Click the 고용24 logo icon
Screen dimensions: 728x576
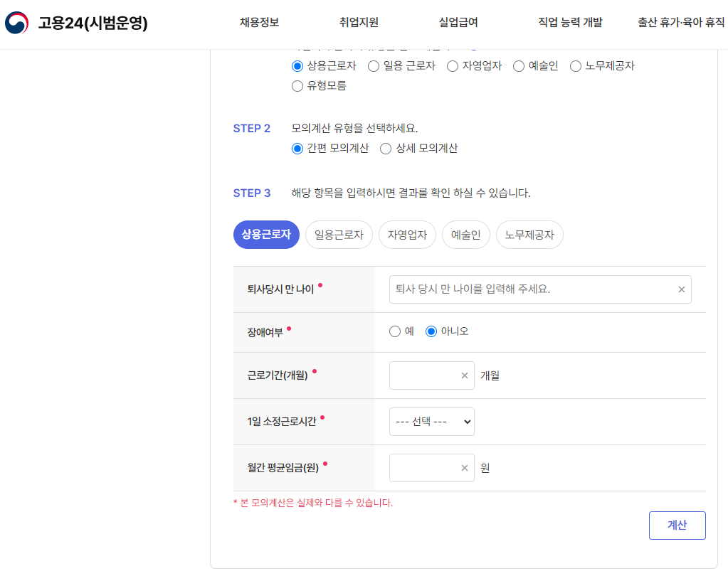point(16,21)
